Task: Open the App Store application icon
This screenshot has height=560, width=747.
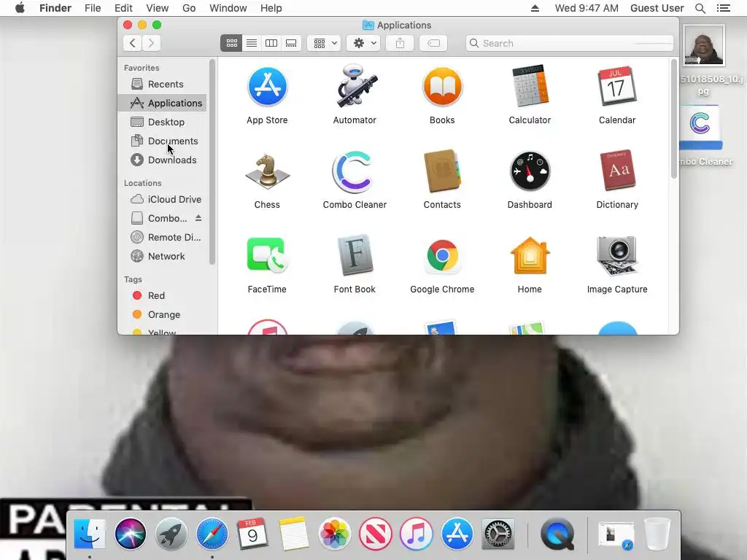Action: point(267,87)
